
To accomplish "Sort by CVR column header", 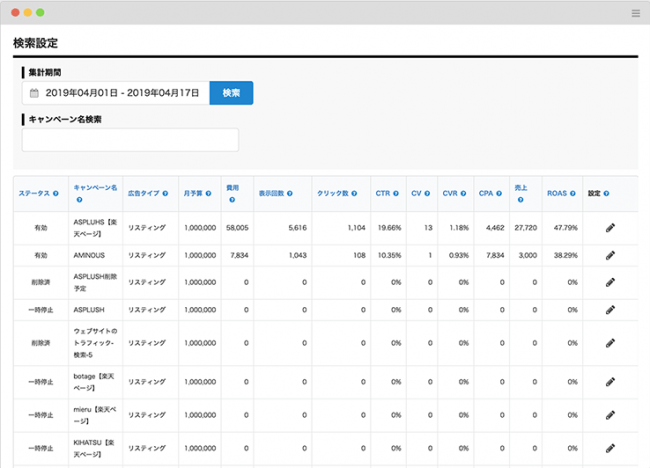I will [x=450, y=193].
